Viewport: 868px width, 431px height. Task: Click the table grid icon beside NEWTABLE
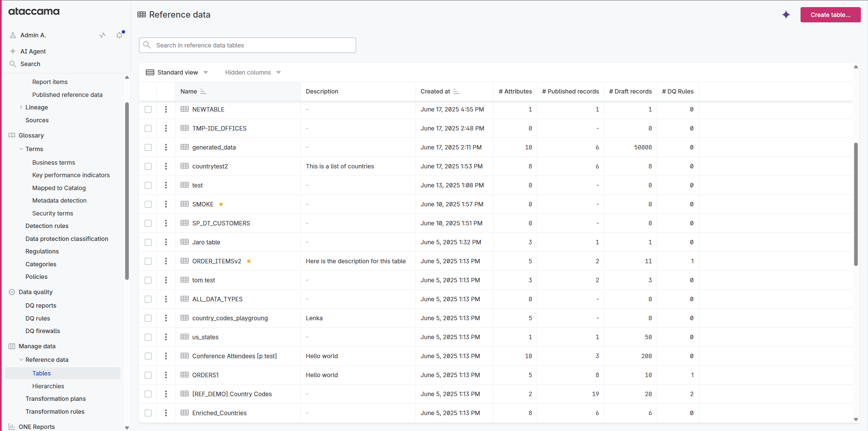pyautogui.click(x=184, y=109)
